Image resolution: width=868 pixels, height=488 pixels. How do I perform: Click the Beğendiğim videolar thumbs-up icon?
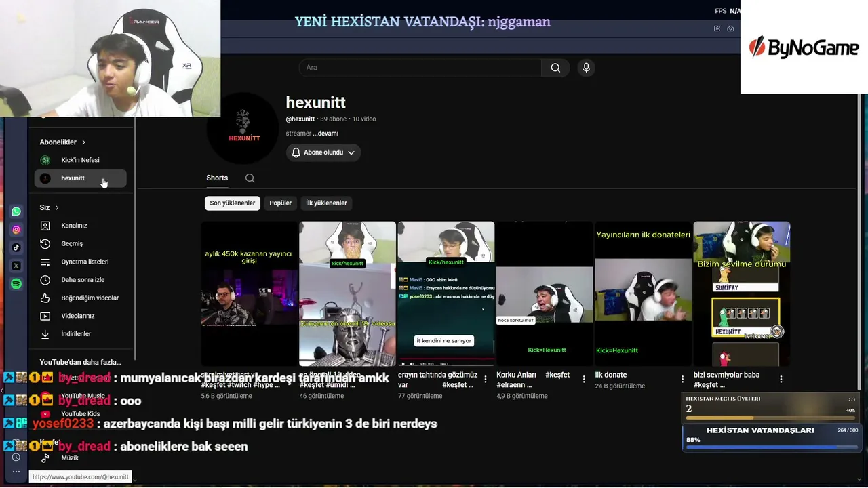(x=45, y=298)
